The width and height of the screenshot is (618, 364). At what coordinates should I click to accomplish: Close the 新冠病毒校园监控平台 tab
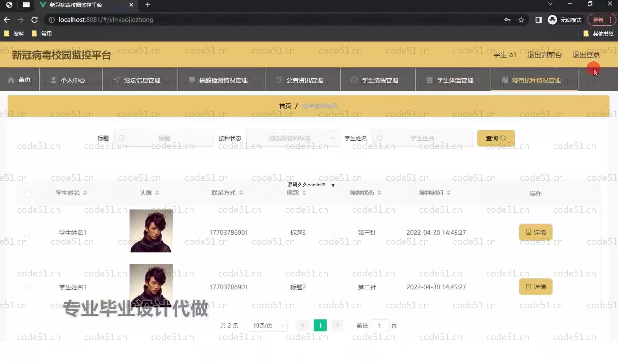131,5
